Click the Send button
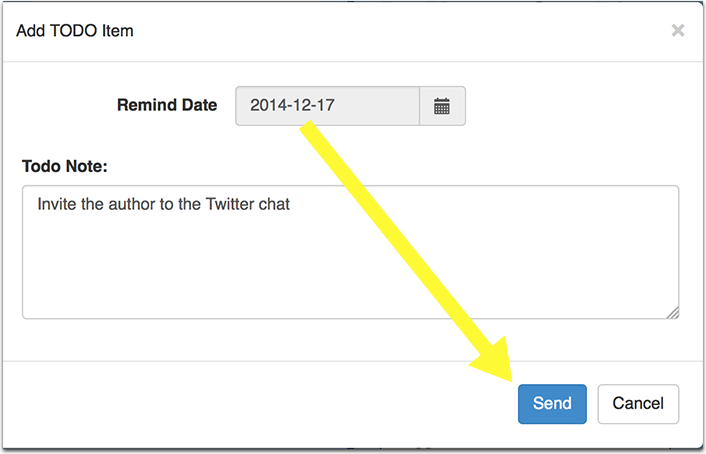The width and height of the screenshot is (706, 454). [552, 404]
